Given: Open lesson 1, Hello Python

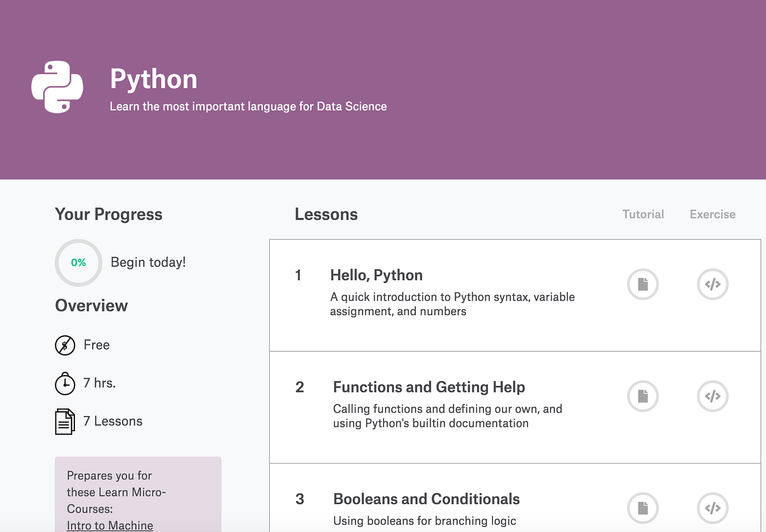Looking at the screenshot, I should point(376,275).
